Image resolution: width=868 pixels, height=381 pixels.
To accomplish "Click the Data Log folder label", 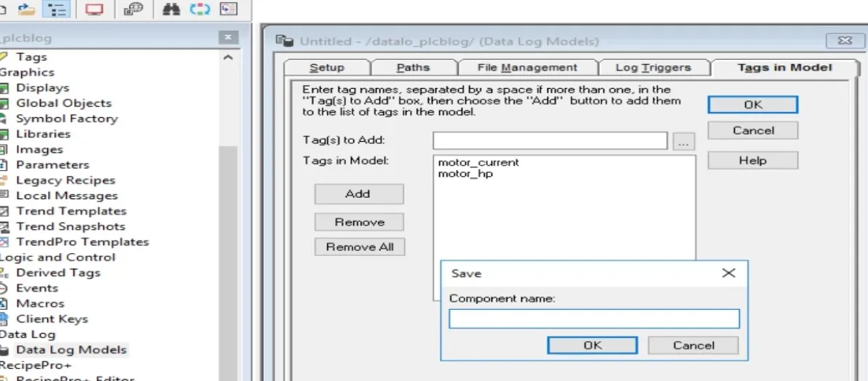I will coord(28,334).
